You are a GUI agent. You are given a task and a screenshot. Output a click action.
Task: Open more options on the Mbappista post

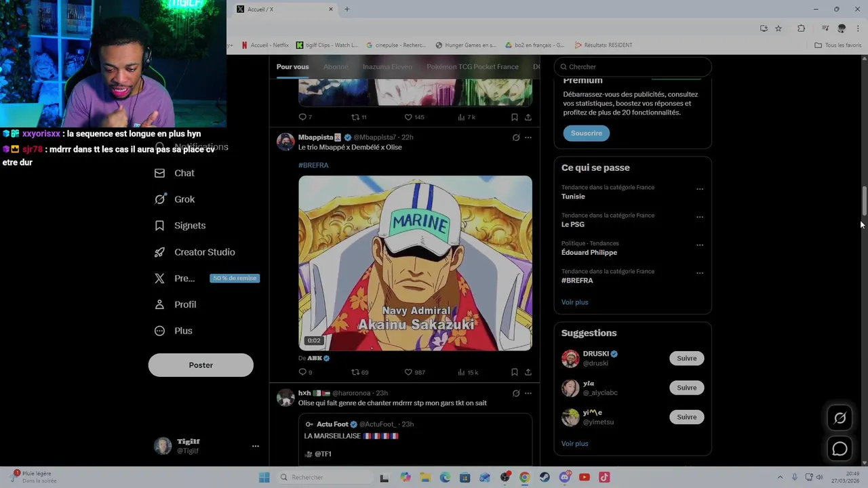(528, 138)
